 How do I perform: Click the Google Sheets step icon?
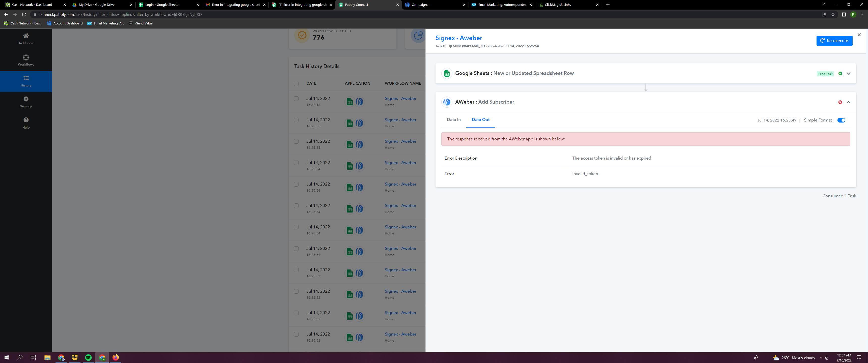pos(446,73)
